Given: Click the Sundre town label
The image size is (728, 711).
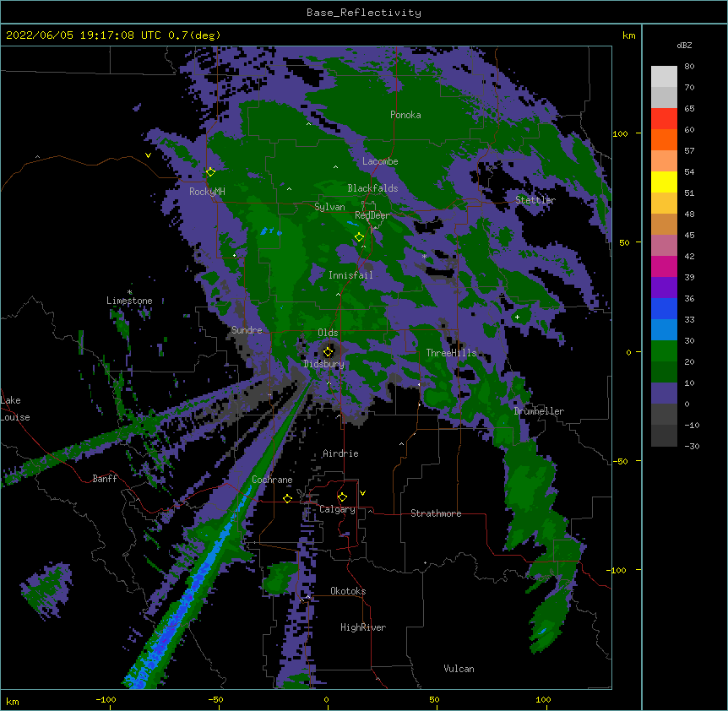Looking at the screenshot, I should [247, 330].
